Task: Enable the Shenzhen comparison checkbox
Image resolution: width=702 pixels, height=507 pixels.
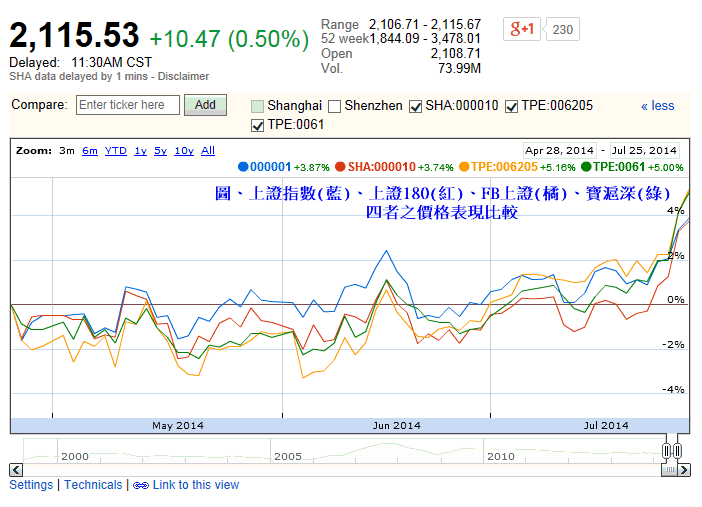Action: pyautogui.click(x=334, y=106)
